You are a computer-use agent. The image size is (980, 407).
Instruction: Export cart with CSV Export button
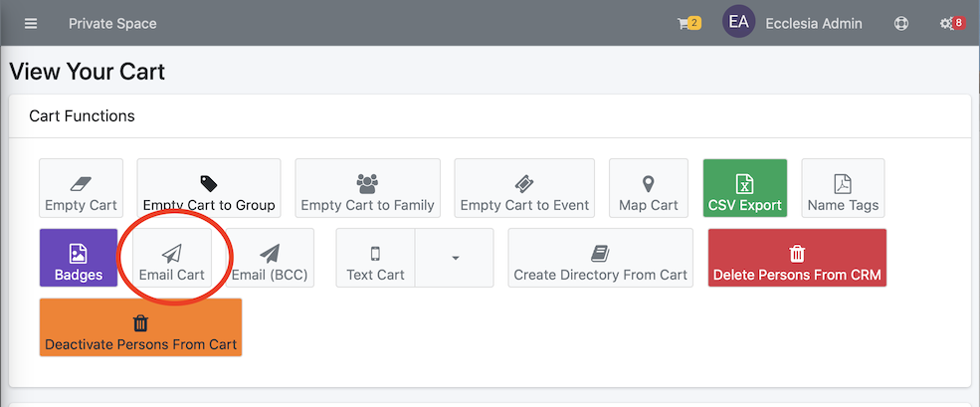click(745, 188)
